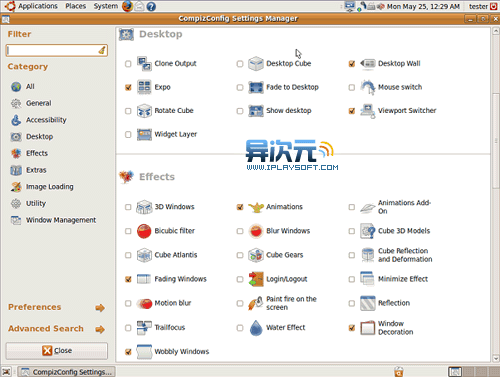
Task: Click into the Filter text field
Action: [57, 50]
